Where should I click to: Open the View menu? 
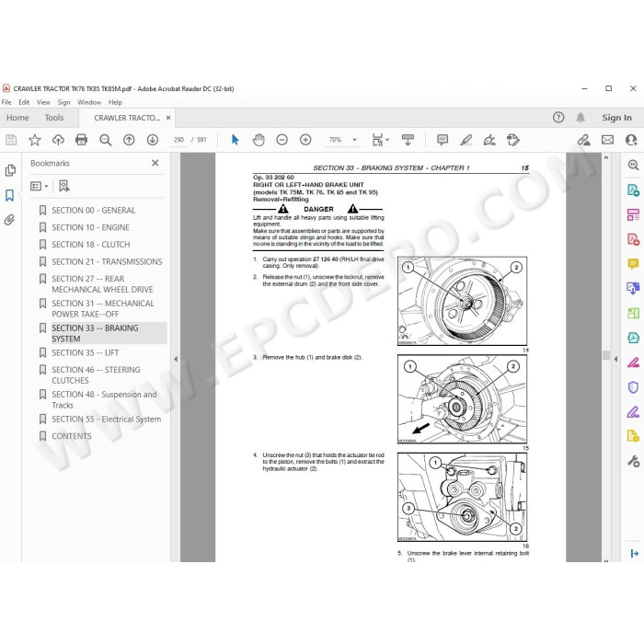pos(43,102)
